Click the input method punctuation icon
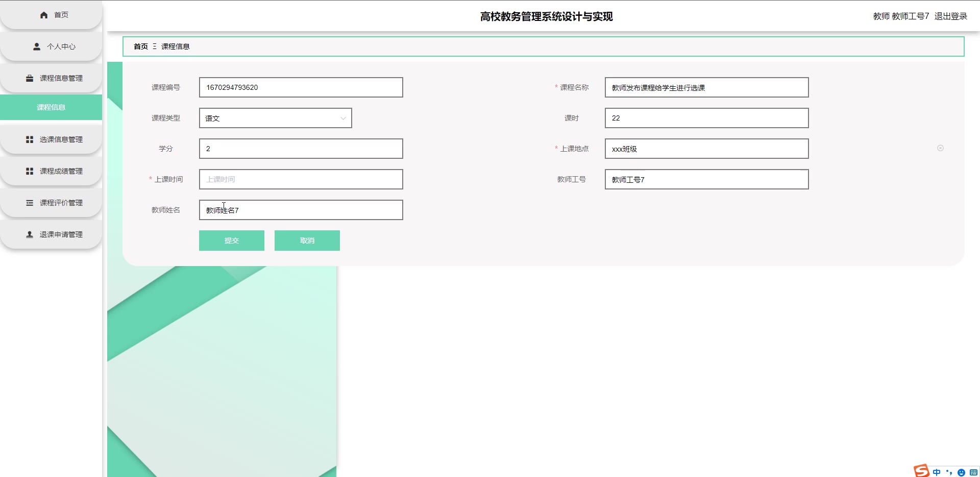Viewport: 980px width, 477px height. pos(949,472)
